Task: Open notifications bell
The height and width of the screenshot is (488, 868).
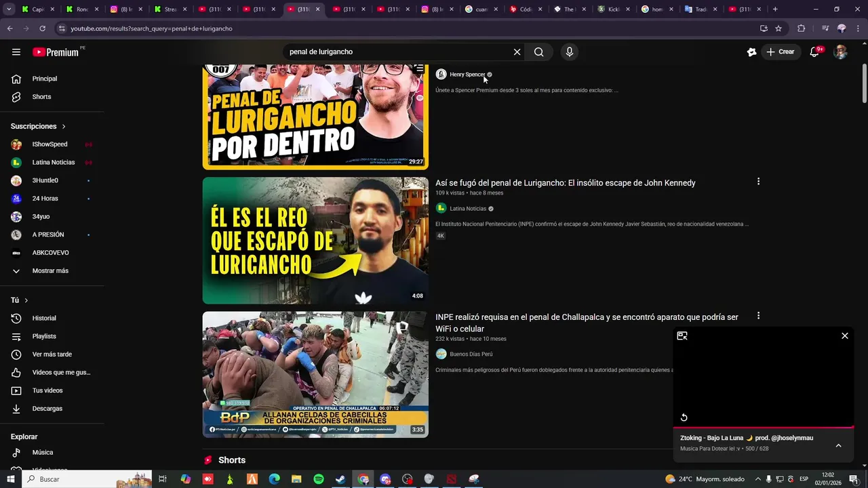Action: point(815,52)
